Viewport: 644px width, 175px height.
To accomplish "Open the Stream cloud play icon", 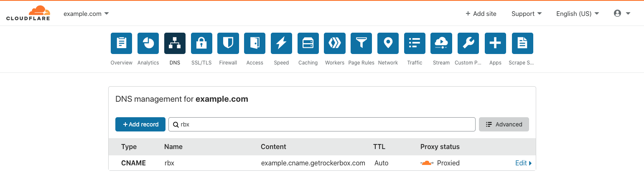I will (441, 44).
